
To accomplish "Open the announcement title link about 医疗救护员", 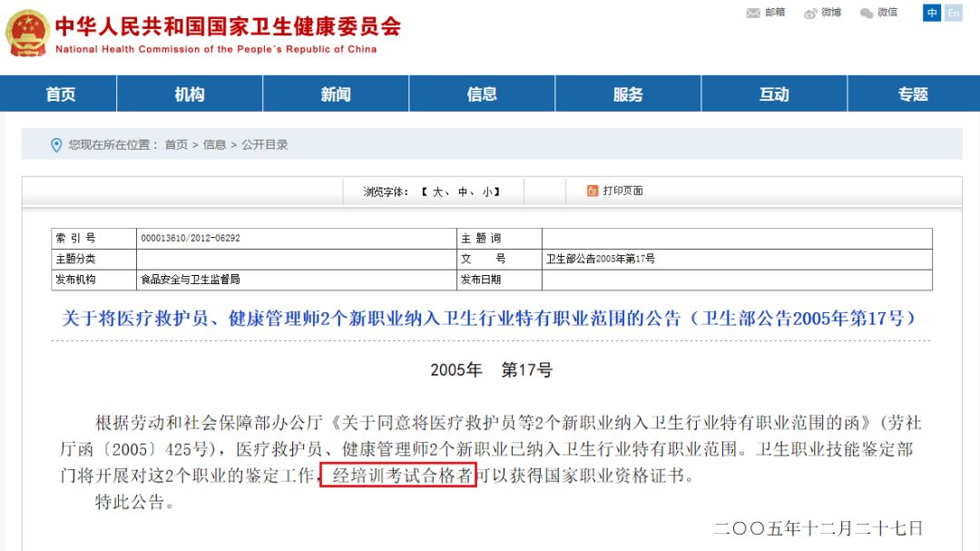I will tap(490, 318).
